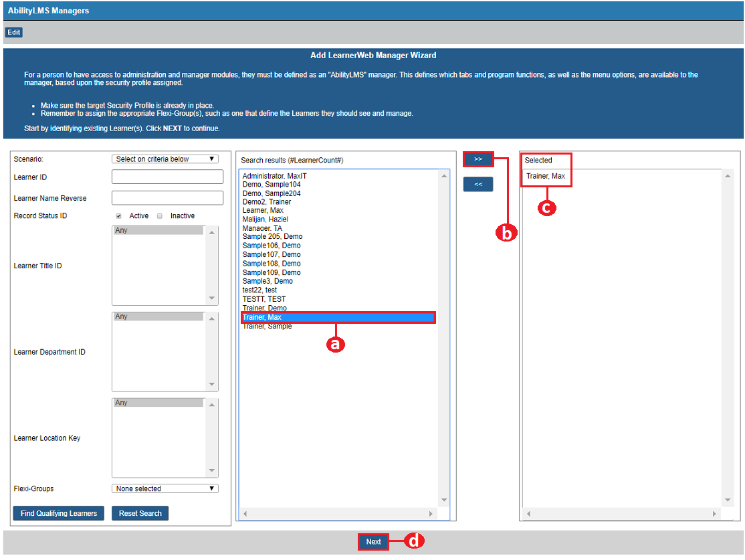
Task: Select Any in Learner Location Key list
Action: (x=158, y=402)
